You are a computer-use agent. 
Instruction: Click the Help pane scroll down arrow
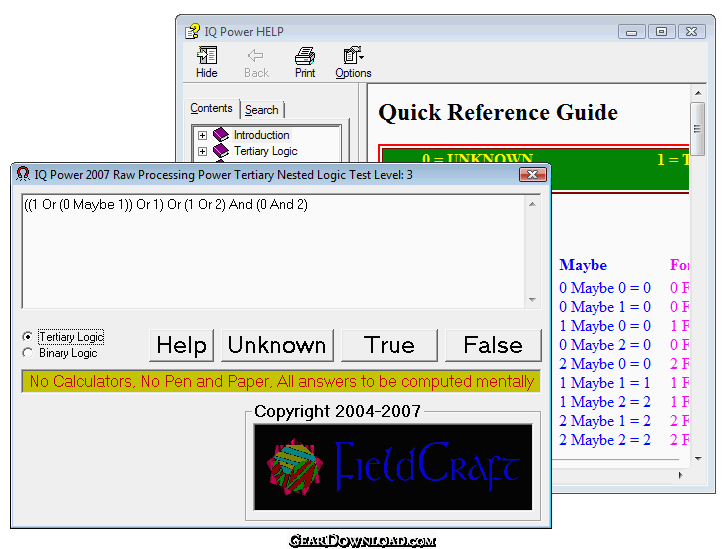pos(698,458)
